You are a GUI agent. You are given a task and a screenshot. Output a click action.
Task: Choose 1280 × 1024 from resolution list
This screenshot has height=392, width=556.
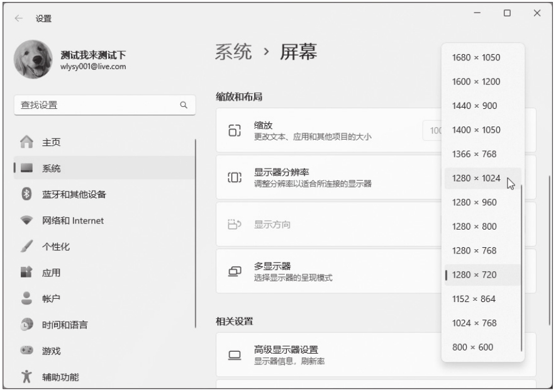[476, 179]
